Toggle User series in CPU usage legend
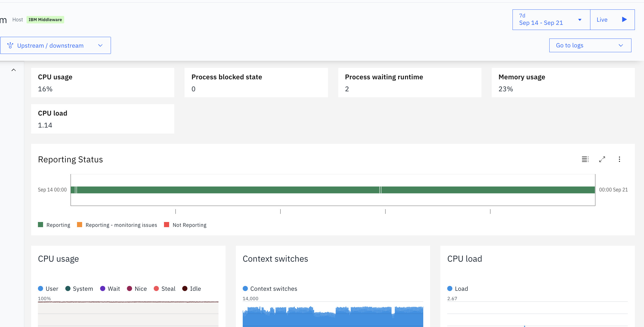The width and height of the screenshot is (644, 327). coord(48,289)
